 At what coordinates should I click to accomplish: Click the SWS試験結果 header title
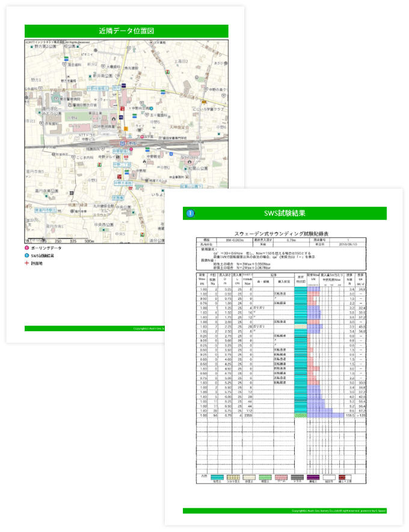pyautogui.click(x=285, y=213)
